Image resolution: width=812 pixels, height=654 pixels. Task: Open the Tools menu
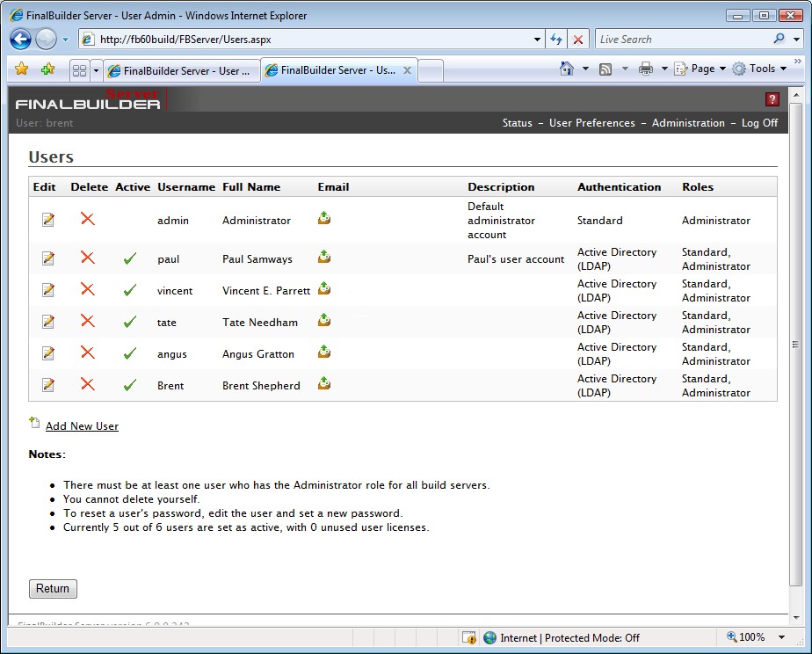click(x=759, y=69)
